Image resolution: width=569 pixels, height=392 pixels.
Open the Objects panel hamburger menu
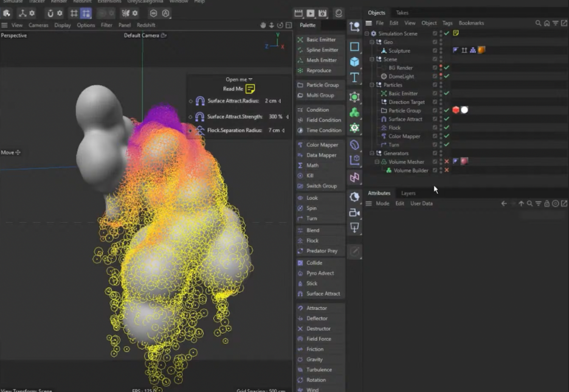tap(368, 23)
